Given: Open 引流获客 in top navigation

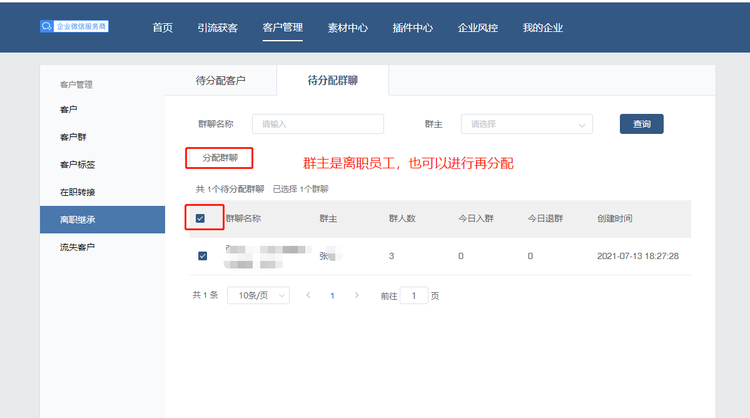Looking at the screenshot, I should 218,27.
